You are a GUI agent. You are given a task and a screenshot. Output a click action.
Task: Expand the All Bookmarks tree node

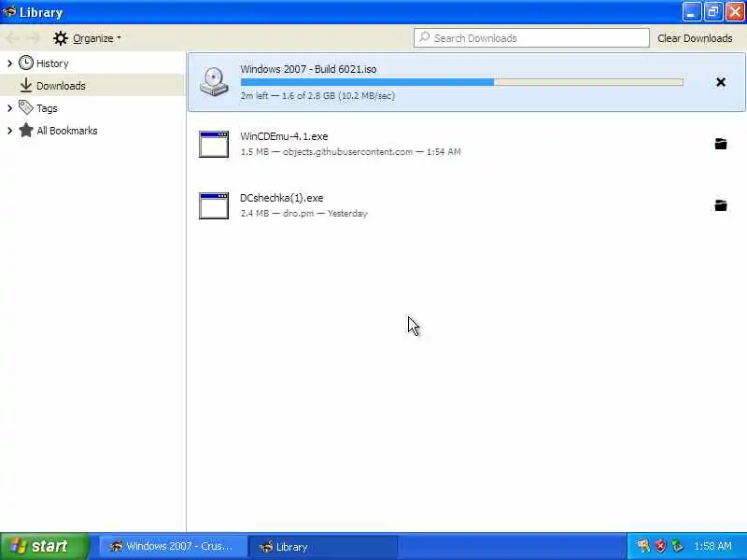(x=9, y=131)
